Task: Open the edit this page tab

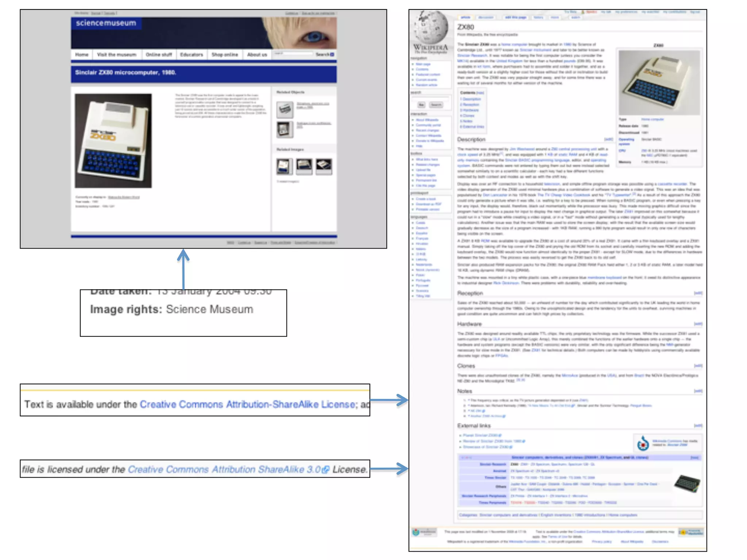Action: [515, 17]
